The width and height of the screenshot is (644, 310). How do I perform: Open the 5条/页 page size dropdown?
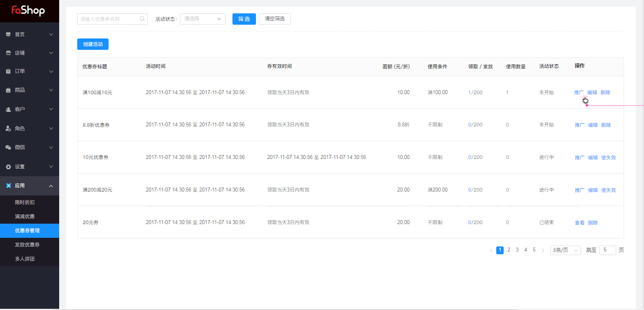(565, 250)
